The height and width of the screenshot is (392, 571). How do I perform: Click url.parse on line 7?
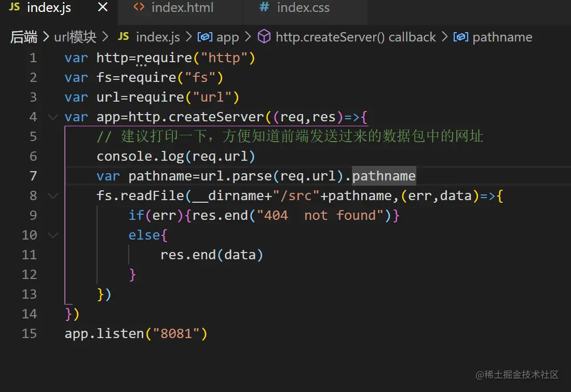(236, 176)
